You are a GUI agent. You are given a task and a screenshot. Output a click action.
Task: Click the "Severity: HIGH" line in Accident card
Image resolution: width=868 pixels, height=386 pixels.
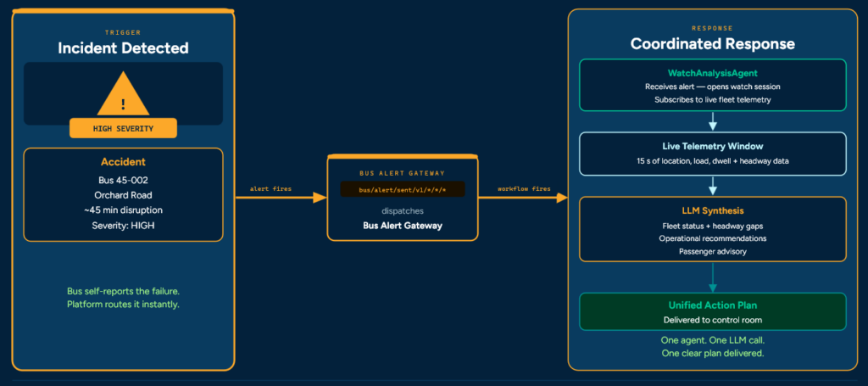click(123, 226)
